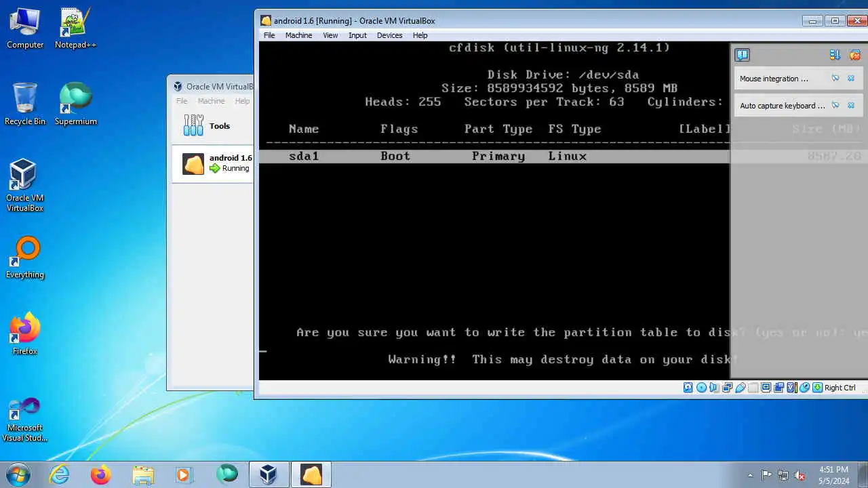The image size is (868, 488).
Task: Click the Primary part type of sda1
Action: [498, 156]
